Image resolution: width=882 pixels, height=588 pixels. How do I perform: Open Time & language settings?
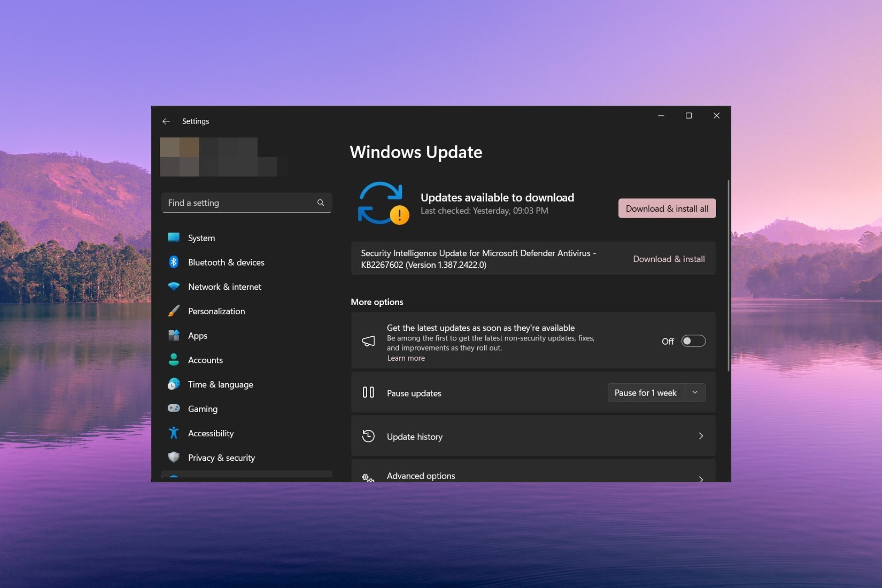click(x=247, y=384)
